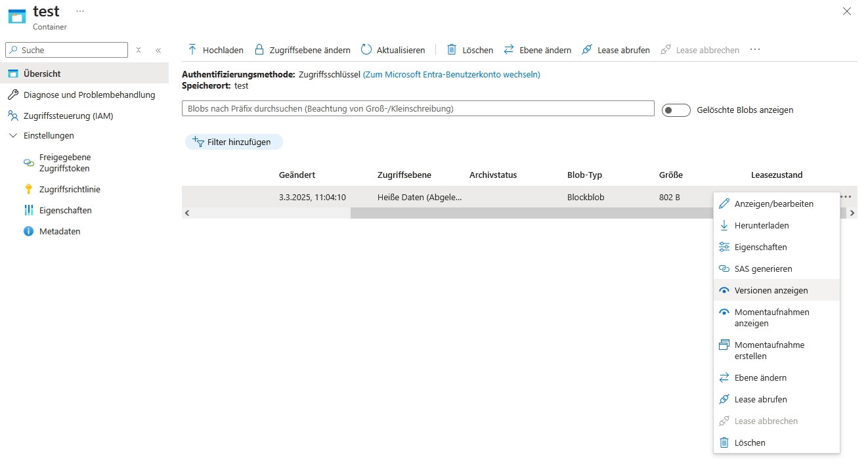
Task: Click the Hochladen upload icon
Action: tap(192, 50)
